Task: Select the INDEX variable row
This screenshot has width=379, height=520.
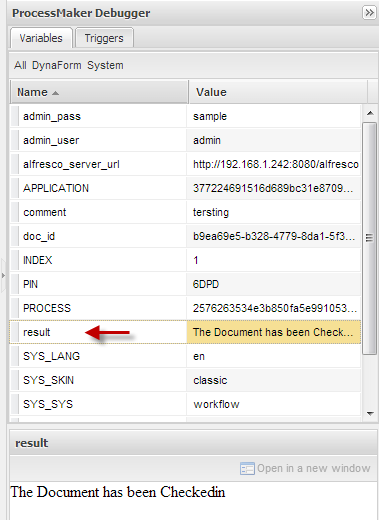Action: pyautogui.click(x=185, y=260)
